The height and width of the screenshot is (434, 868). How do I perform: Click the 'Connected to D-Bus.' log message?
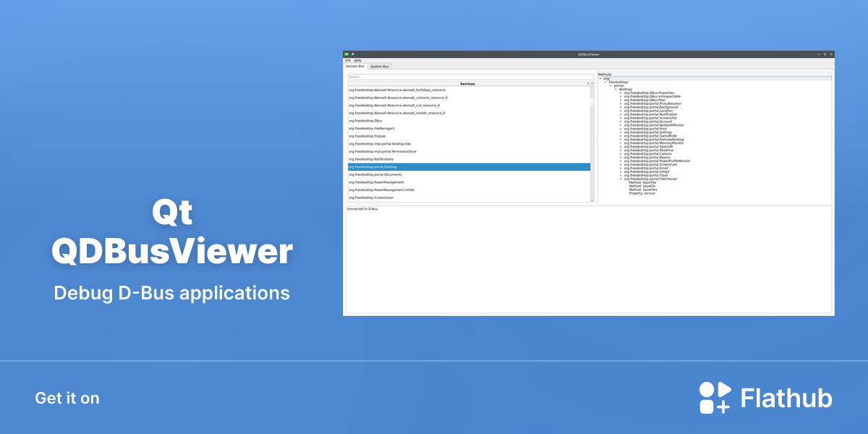click(362, 209)
